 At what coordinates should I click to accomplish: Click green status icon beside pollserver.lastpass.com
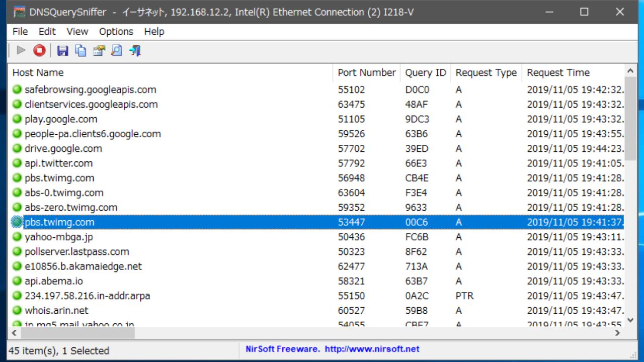[x=18, y=251]
